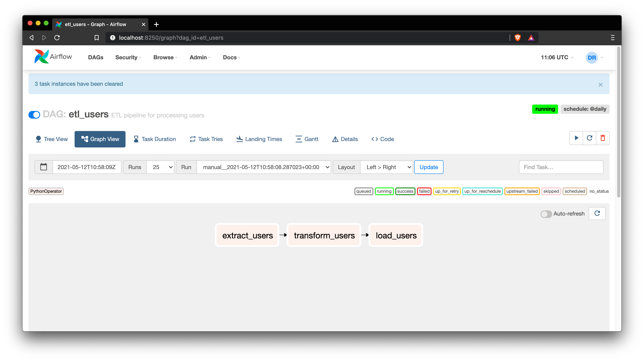The width and height of the screenshot is (644, 361).
Task: Click the refresh DAG icon beside trash
Action: coord(589,138)
